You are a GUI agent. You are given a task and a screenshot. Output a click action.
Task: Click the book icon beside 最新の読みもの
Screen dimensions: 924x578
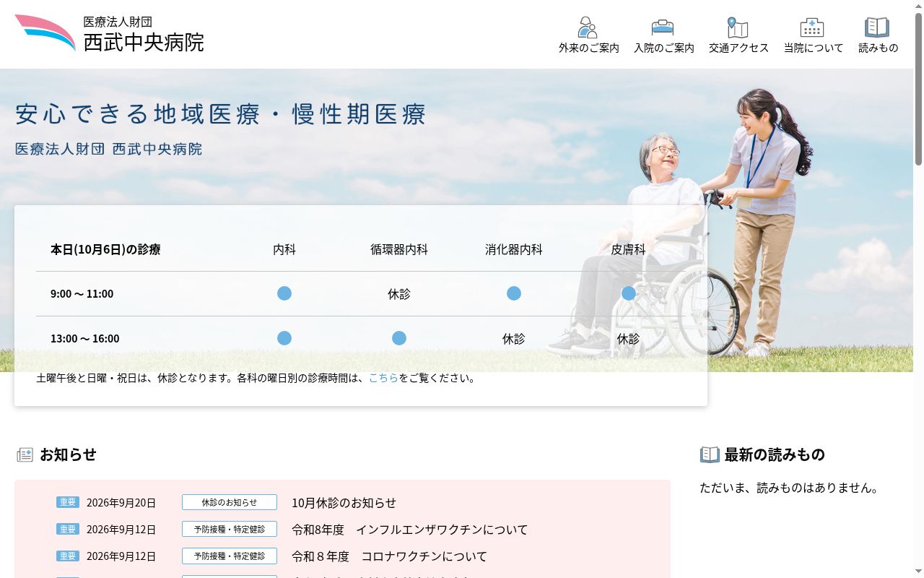[x=710, y=454]
